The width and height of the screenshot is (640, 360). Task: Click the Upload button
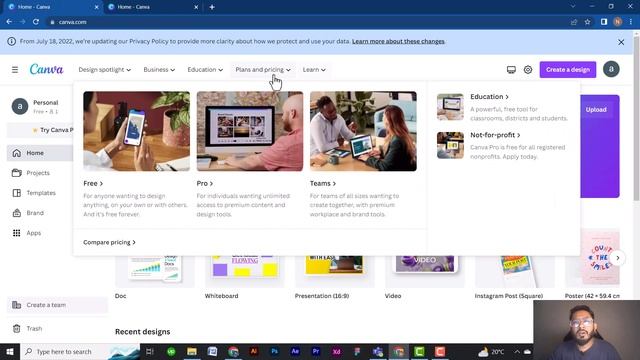(596, 110)
